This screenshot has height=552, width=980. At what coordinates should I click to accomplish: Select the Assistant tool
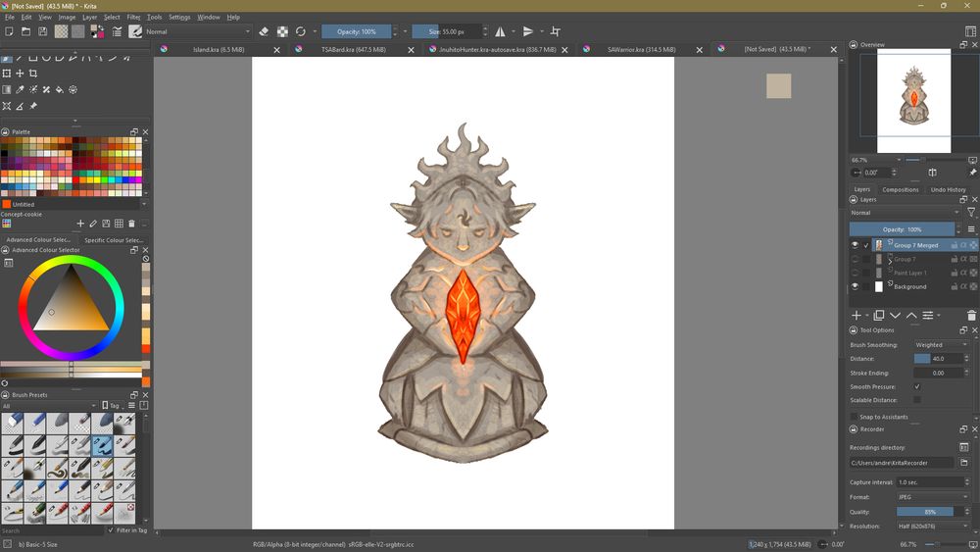coord(7,106)
